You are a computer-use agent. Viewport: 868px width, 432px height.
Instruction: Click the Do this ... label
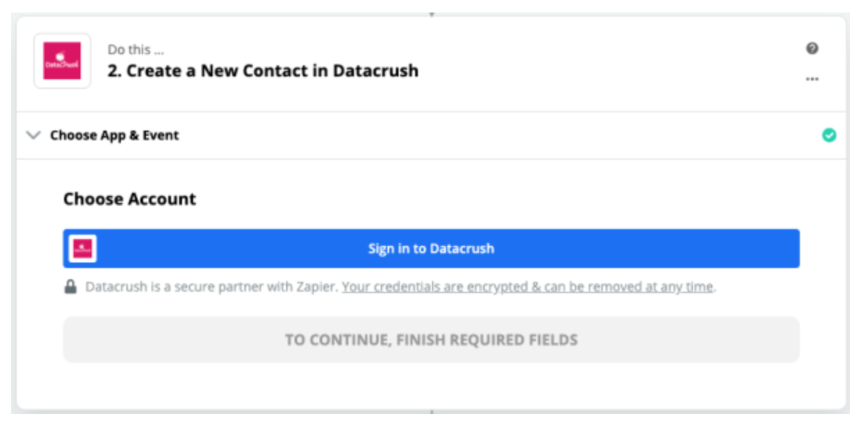[x=136, y=49]
